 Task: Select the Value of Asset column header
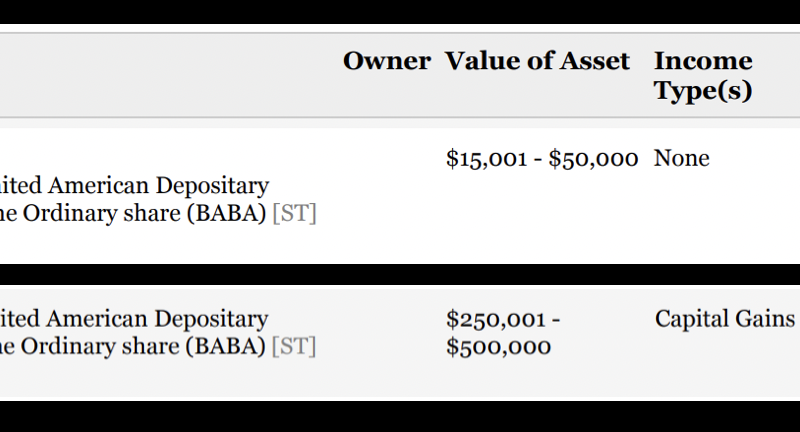coord(538,61)
